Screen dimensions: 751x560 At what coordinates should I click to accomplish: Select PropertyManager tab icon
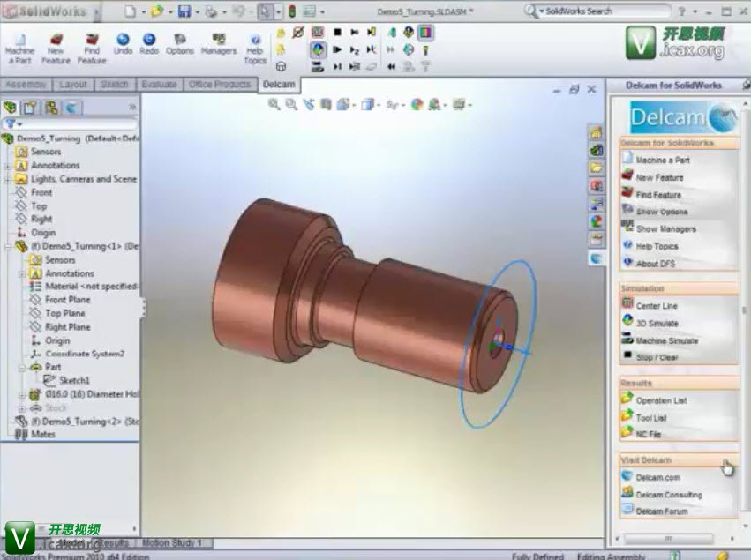30,108
